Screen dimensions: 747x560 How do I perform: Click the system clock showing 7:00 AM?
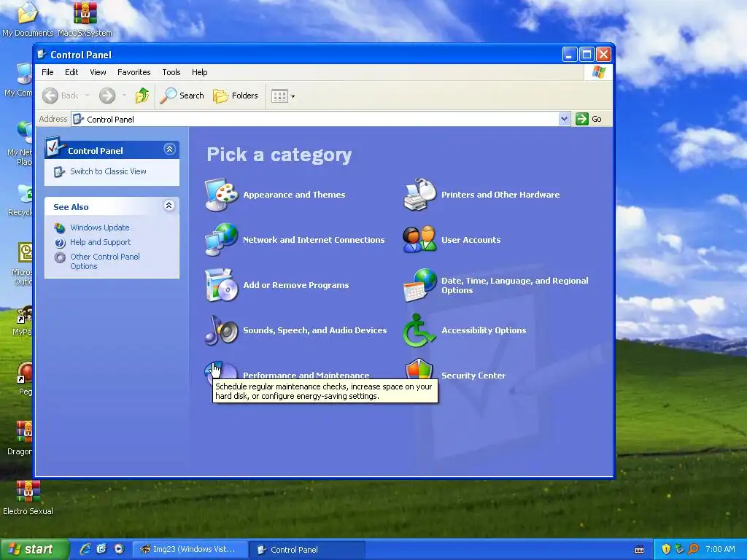pyautogui.click(x=720, y=549)
